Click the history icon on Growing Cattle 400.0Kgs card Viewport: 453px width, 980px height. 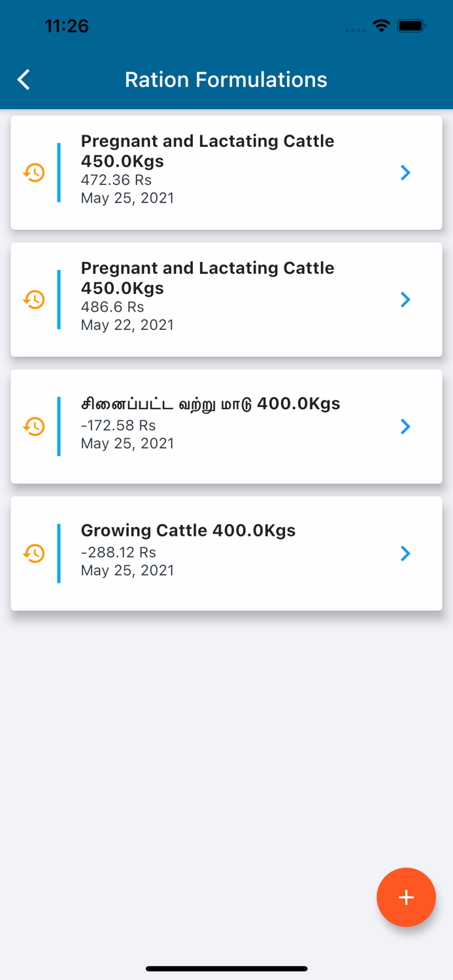point(33,553)
